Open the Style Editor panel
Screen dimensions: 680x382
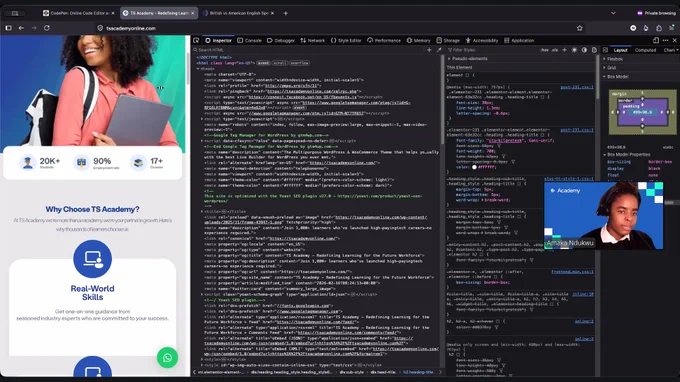tap(346, 40)
